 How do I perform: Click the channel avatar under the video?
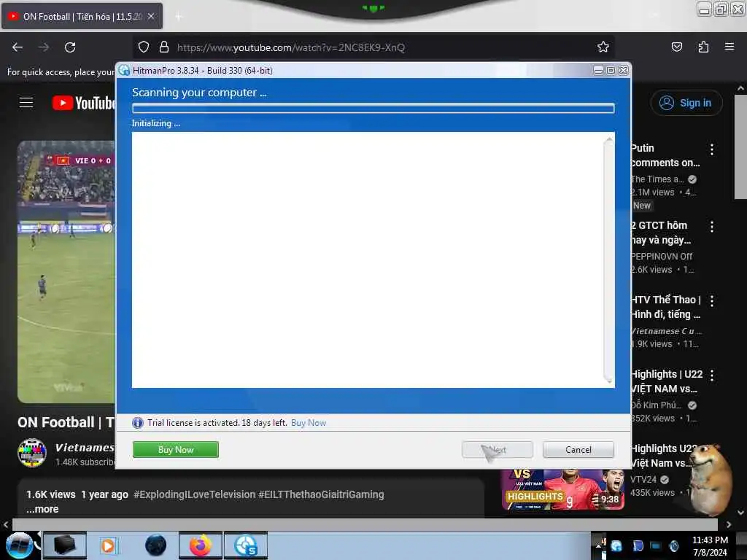point(32,453)
